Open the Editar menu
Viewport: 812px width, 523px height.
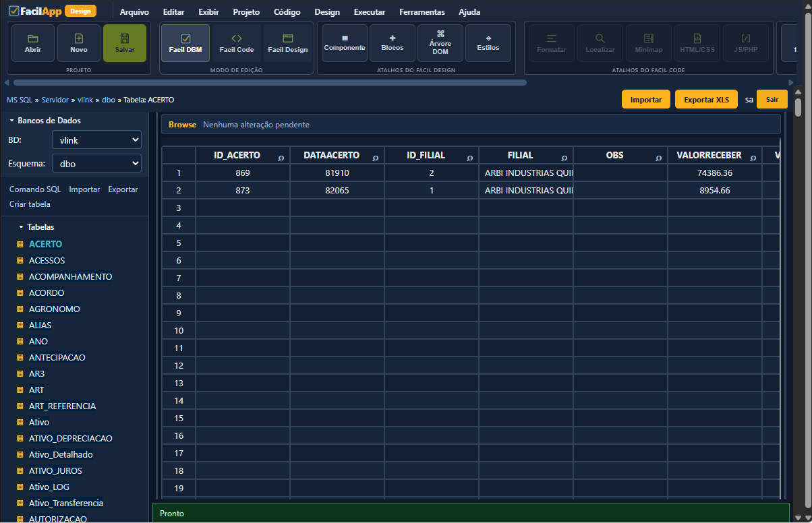[174, 12]
